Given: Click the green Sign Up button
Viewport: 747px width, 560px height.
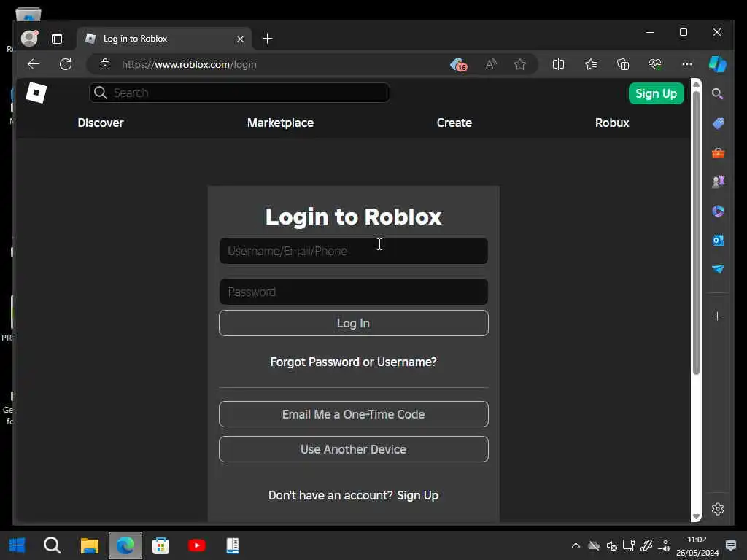Looking at the screenshot, I should 656,93.
